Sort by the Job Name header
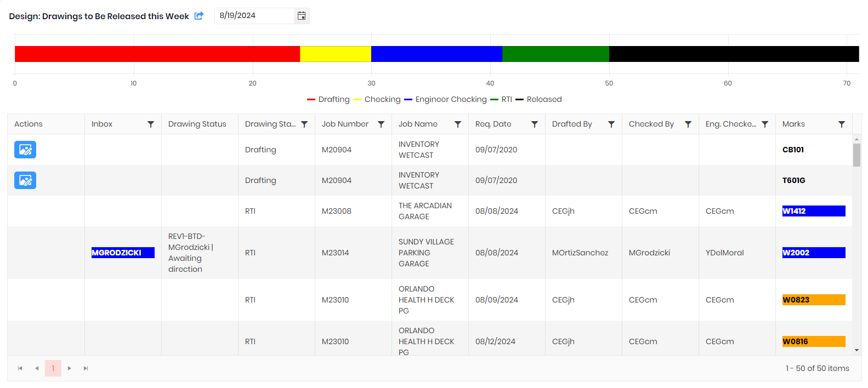The width and height of the screenshot is (868, 388). click(x=418, y=124)
